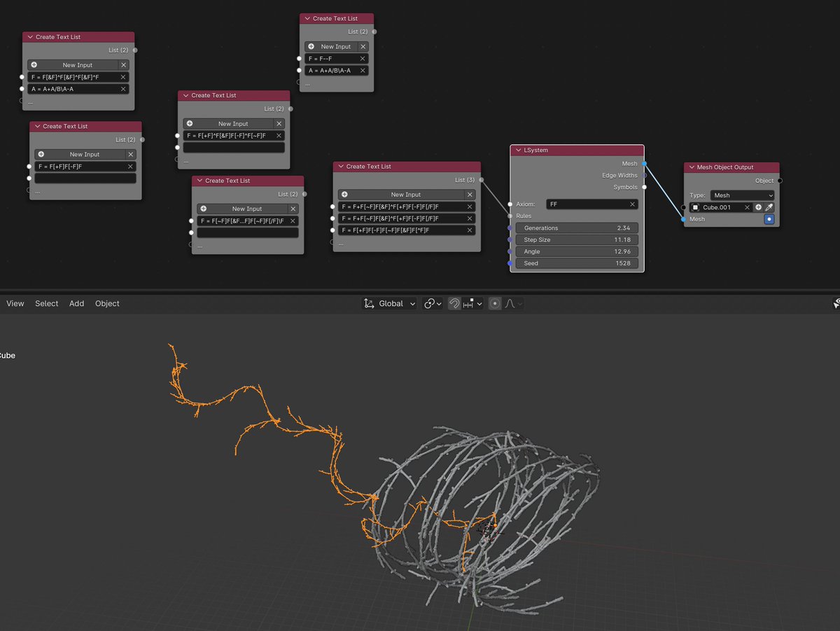Remove the "F = F[&F]^F[&F]^F[&F]^F" row with its X
Screen dimensions: 840x631
123,77
